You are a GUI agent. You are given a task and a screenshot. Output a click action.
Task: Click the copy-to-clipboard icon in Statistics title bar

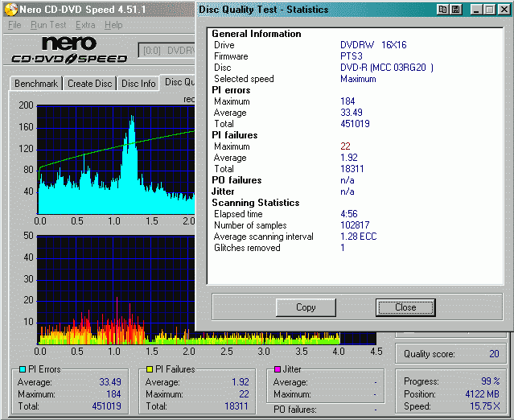click(442, 10)
